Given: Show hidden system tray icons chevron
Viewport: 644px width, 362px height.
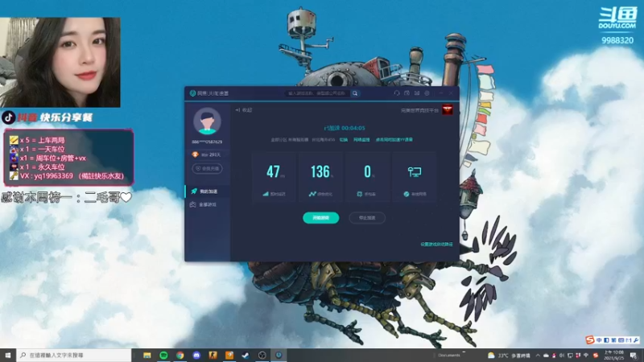Looking at the screenshot, I should click(538, 356).
